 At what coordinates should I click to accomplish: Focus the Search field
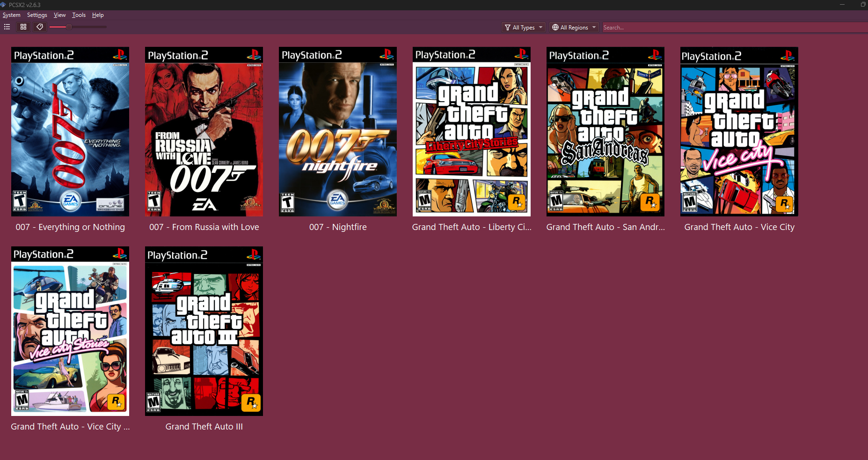[734, 28]
